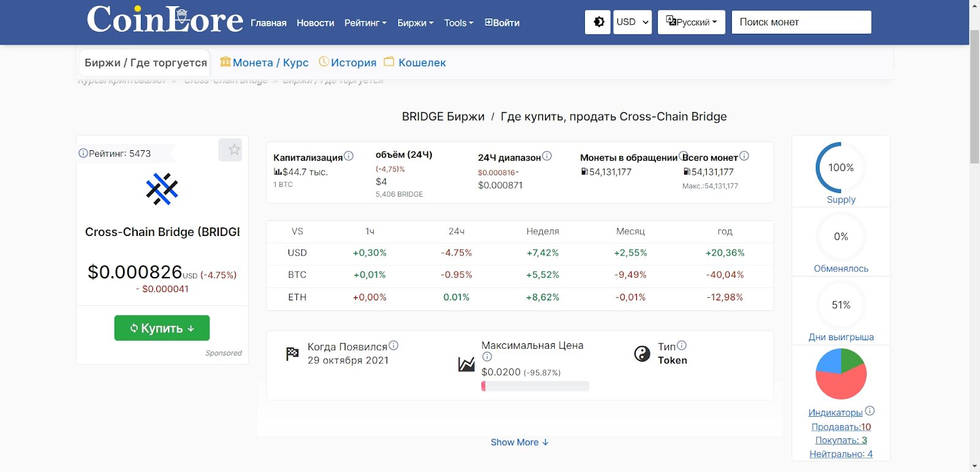Image resolution: width=980 pixels, height=472 pixels.
Task: Expand details with Show More
Action: coord(519,442)
